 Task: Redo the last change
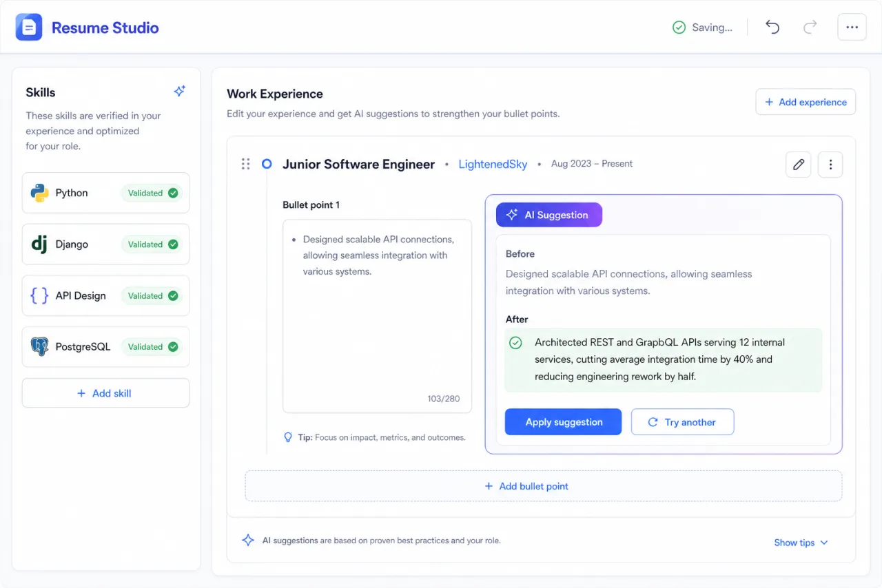810,28
